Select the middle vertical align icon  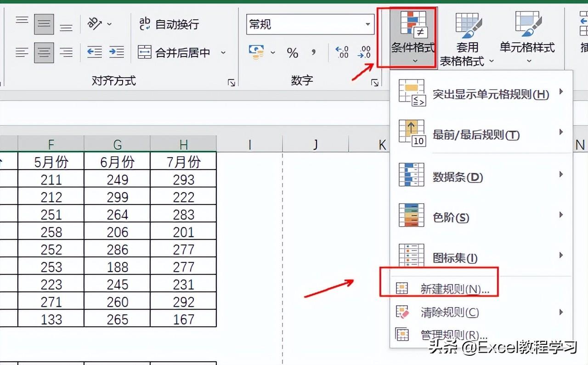[x=44, y=24]
